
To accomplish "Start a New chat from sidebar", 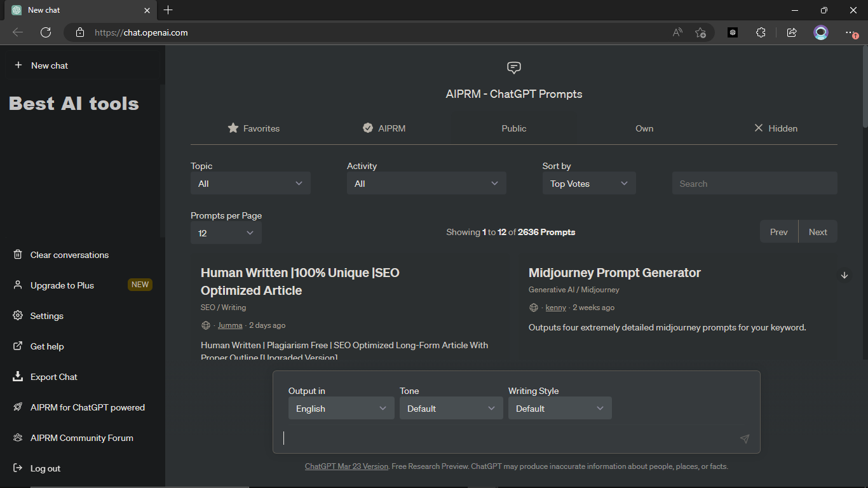I will 83,65.
